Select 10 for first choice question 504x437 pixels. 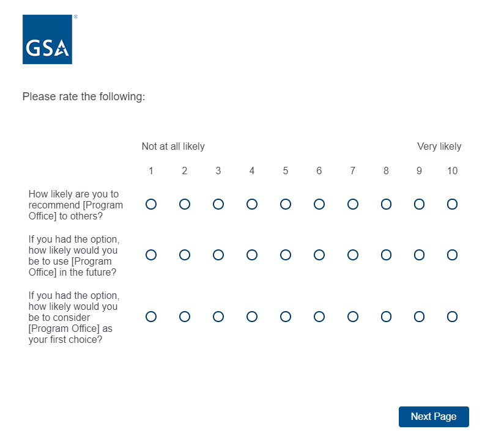[x=452, y=317]
